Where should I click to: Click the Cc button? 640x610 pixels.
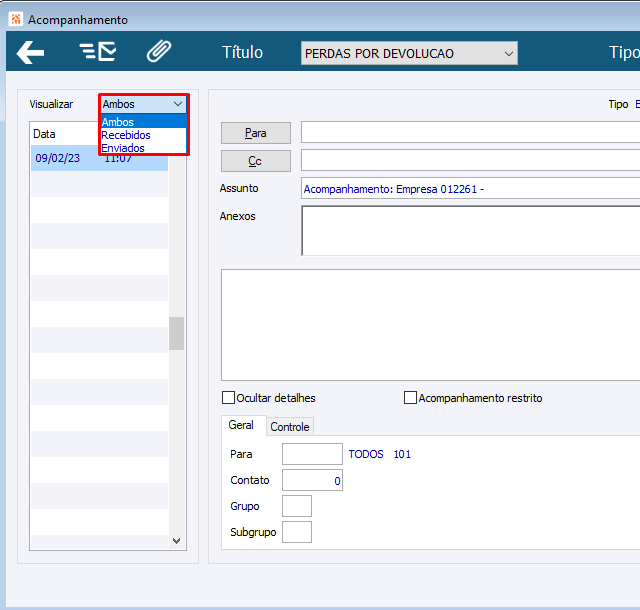(x=256, y=161)
